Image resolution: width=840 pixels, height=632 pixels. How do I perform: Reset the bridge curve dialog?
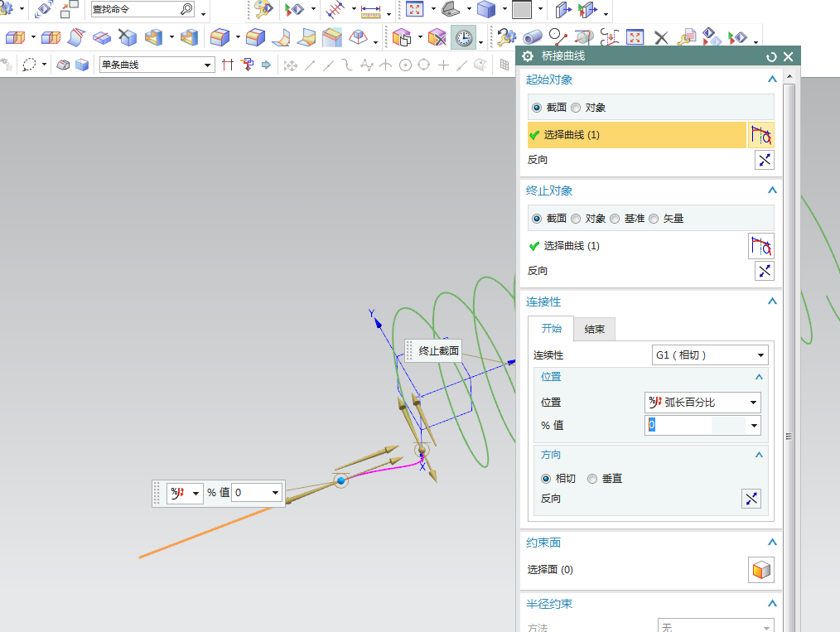click(771, 57)
